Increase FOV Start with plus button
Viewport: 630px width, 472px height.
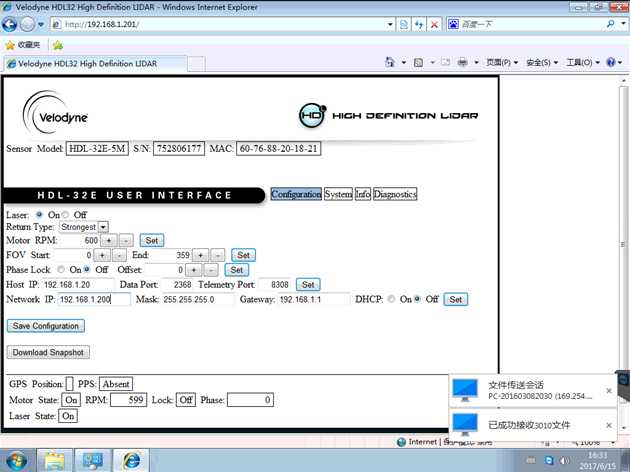[102, 255]
